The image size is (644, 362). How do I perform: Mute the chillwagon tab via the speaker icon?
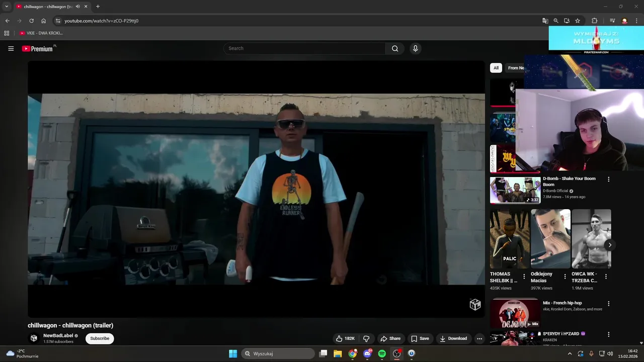click(77, 7)
